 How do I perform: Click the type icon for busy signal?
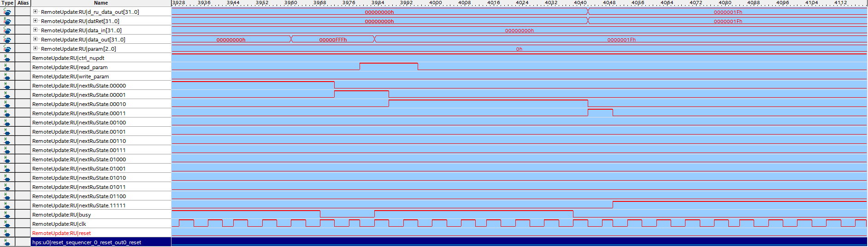pyautogui.click(x=7, y=215)
